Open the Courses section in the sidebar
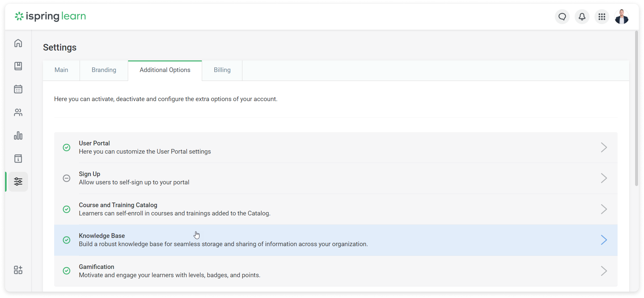The width and height of the screenshot is (644, 298). click(18, 66)
